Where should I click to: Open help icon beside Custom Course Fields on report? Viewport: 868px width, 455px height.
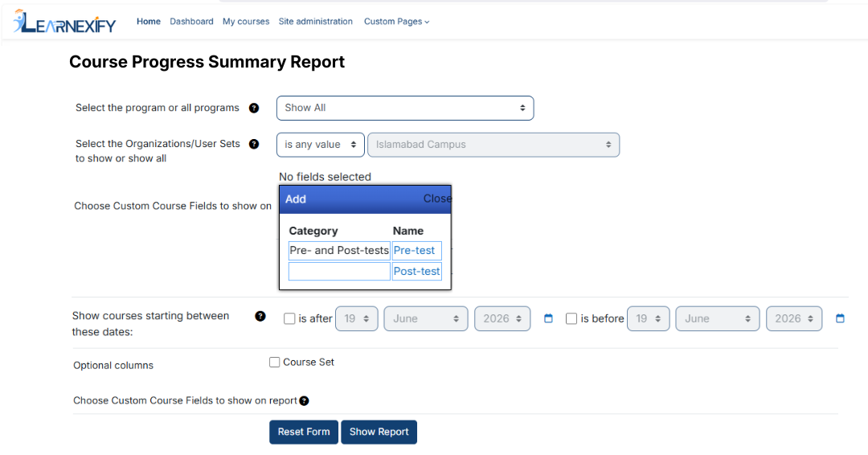pyautogui.click(x=304, y=401)
